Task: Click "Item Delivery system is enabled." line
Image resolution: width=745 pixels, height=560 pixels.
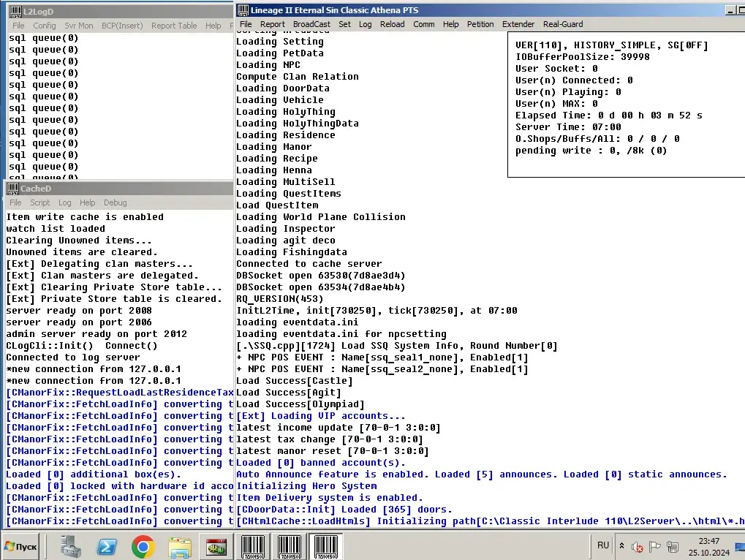Action: coord(330,498)
